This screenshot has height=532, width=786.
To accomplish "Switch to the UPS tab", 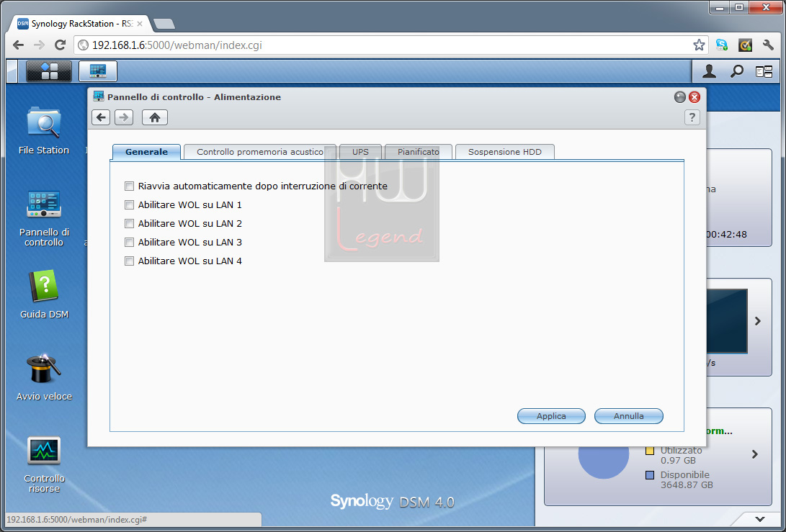I will click(360, 152).
